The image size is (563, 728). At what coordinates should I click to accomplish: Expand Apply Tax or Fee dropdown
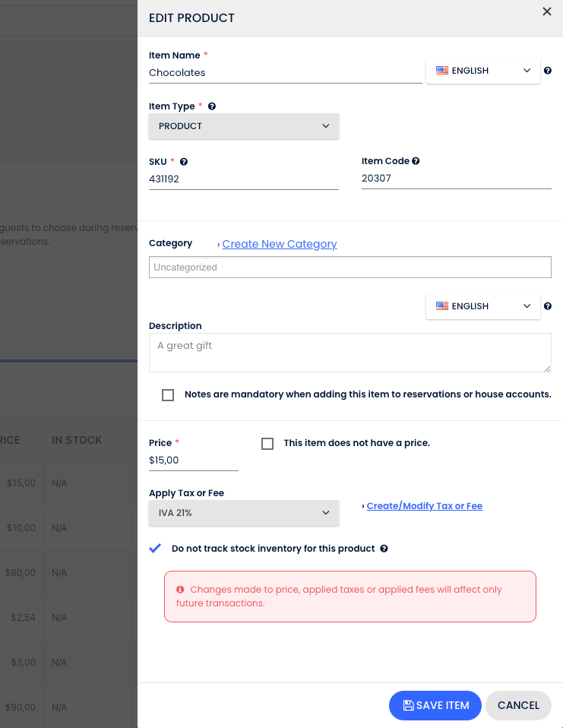pyautogui.click(x=243, y=513)
